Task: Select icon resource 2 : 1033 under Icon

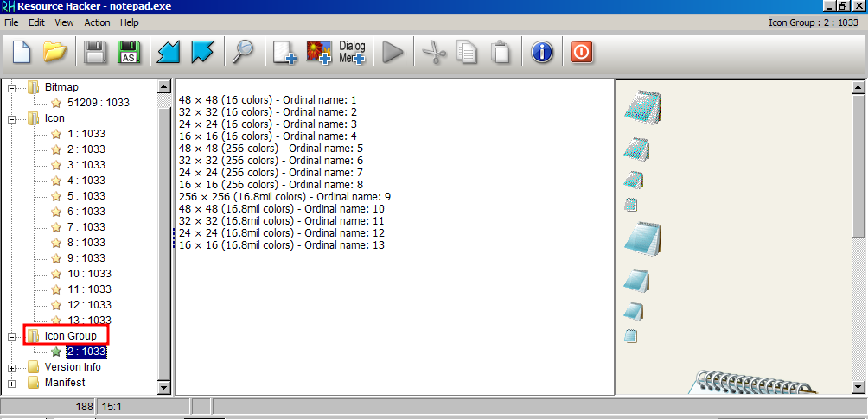Action: click(x=86, y=149)
